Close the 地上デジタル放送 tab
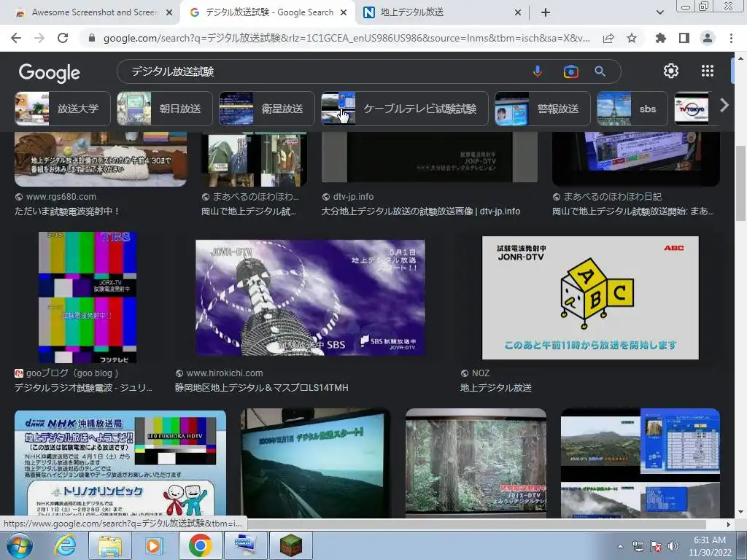The image size is (747, 560). tap(518, 13)
